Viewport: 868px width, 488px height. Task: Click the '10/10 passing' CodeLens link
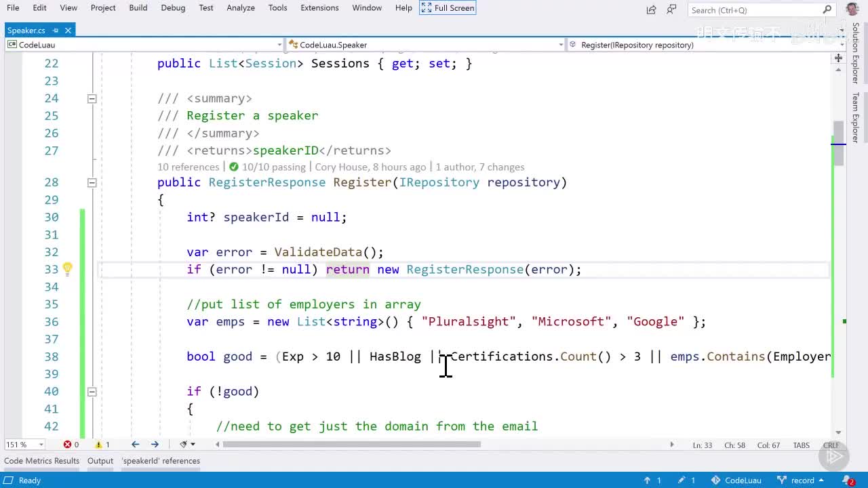pos(274,167)
